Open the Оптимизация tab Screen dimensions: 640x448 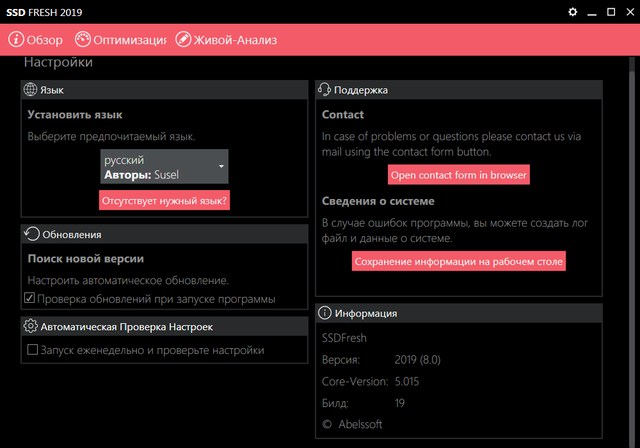[128, 40]
